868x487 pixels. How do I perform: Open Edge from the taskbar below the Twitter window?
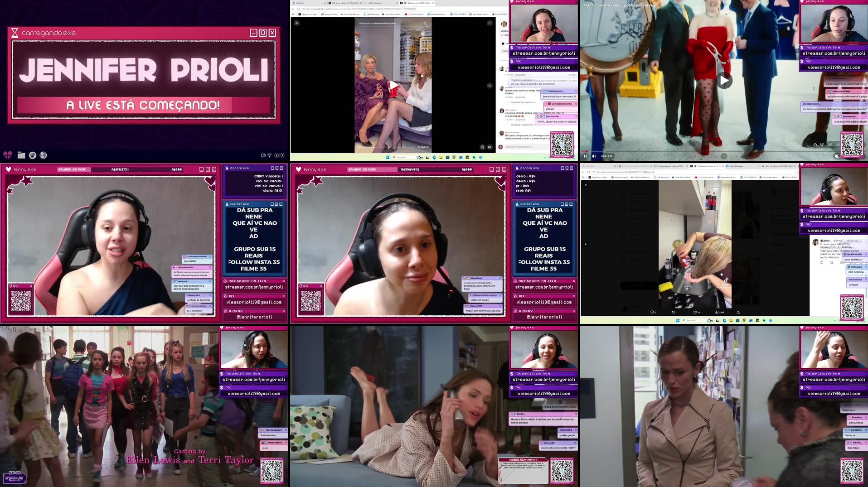724,320
